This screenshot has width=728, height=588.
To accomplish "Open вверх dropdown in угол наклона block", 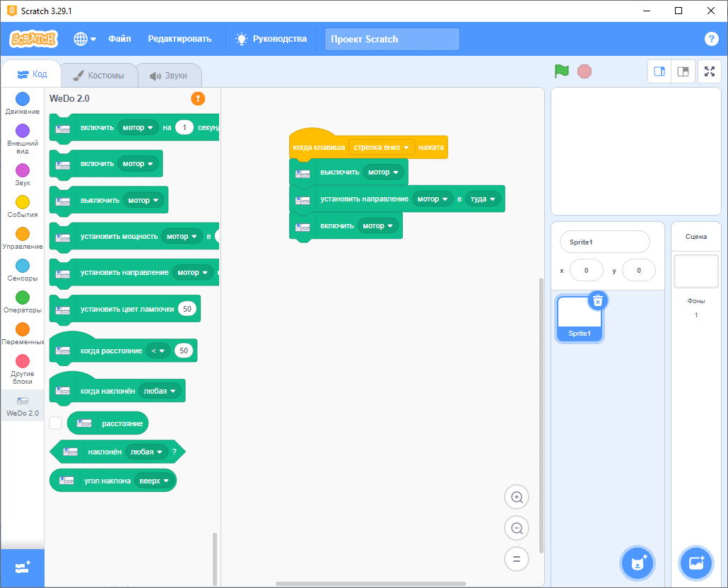I will click(x=154, y=481).
